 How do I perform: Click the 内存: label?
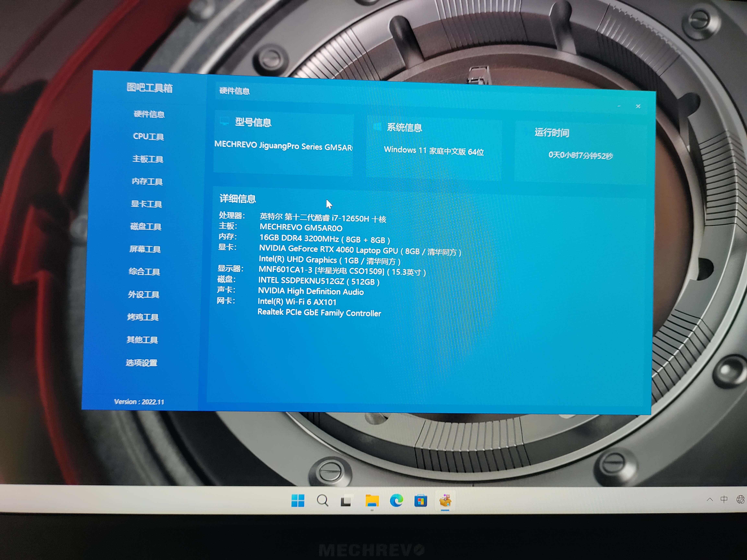pyautogui.click(x=228, y=236)
